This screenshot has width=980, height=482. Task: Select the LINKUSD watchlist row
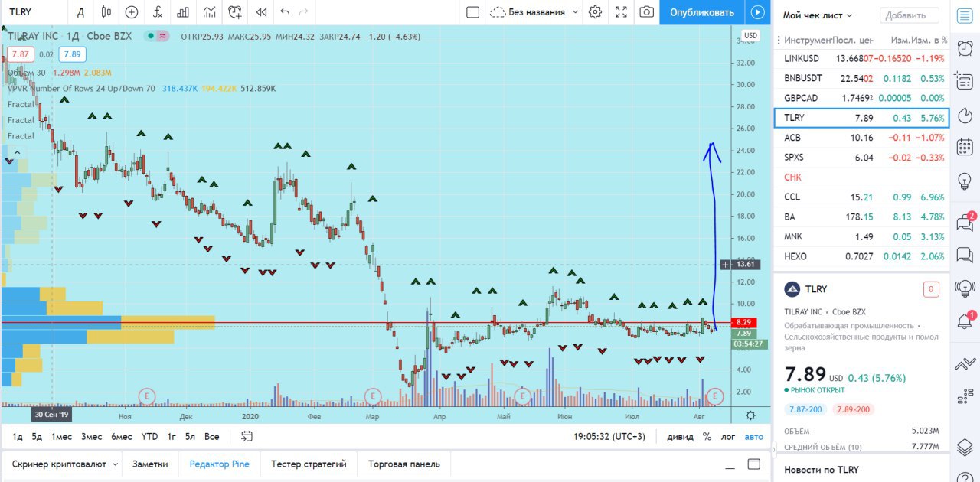tap(861, 58)
